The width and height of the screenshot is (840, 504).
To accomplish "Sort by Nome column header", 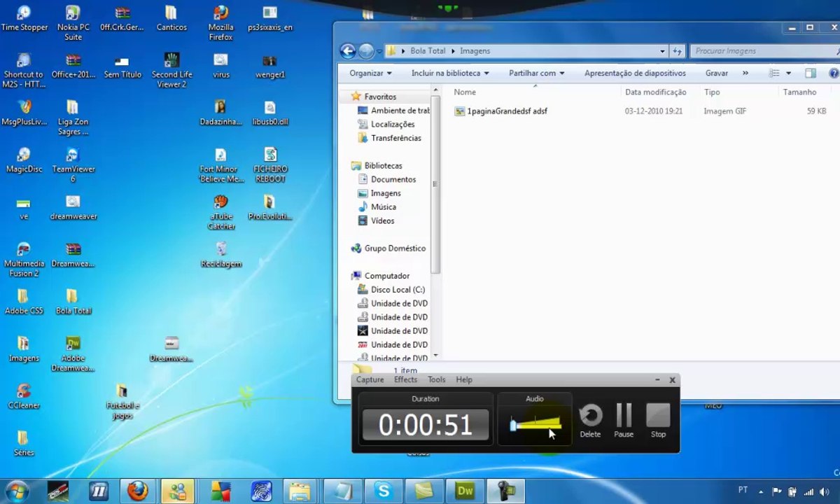I will pos(465,92).
